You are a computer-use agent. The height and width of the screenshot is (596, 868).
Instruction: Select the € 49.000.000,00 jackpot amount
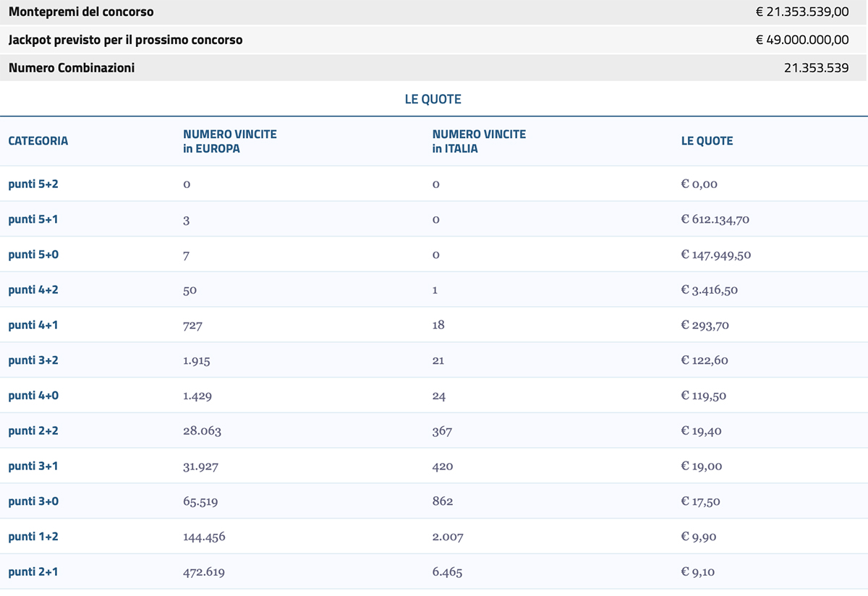[802, 40]
